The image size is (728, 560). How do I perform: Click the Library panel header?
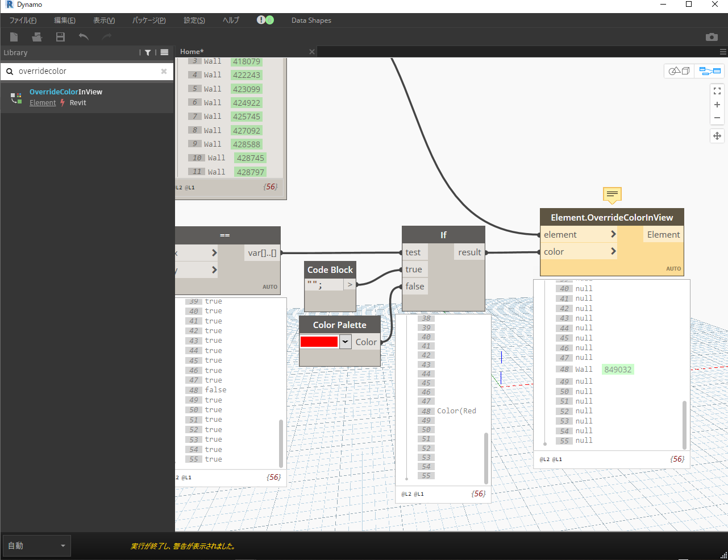87,52
